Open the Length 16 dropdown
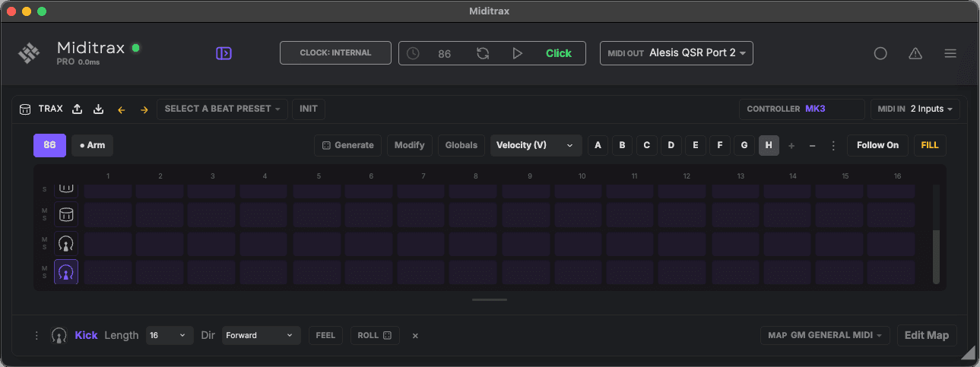Screen dimensions: 980x367 (170, 335)
